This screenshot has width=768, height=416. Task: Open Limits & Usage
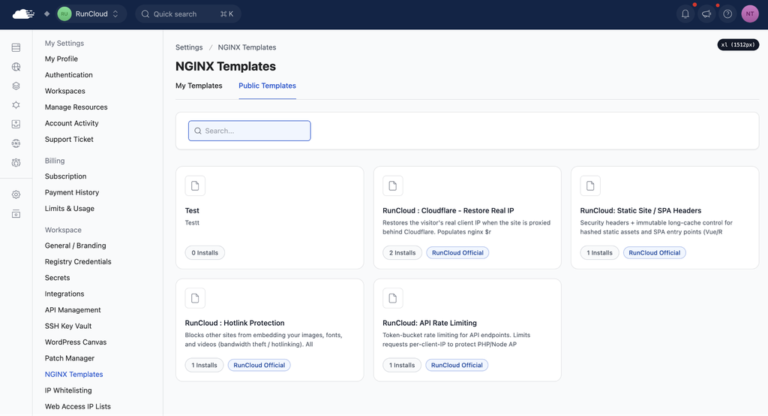pyautogui.click(x=70, y=208)
